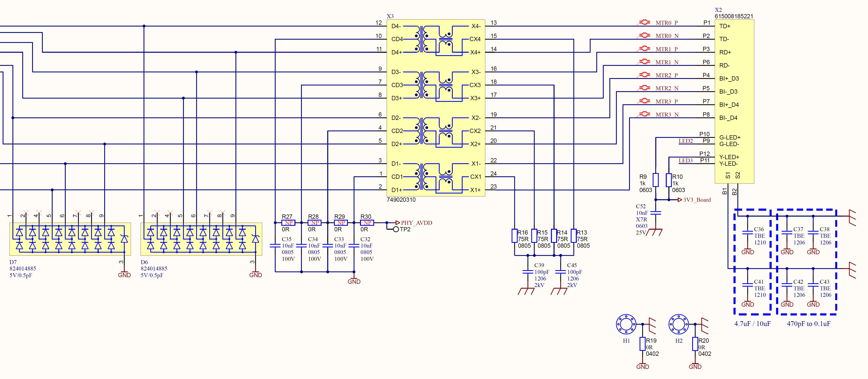
Task: Click the C52 10nF X7R capacitor
Action: coord(656,213)
